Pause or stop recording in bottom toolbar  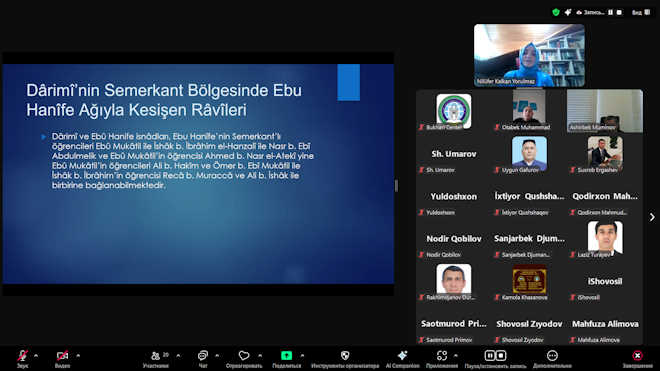tap(495, 356)
